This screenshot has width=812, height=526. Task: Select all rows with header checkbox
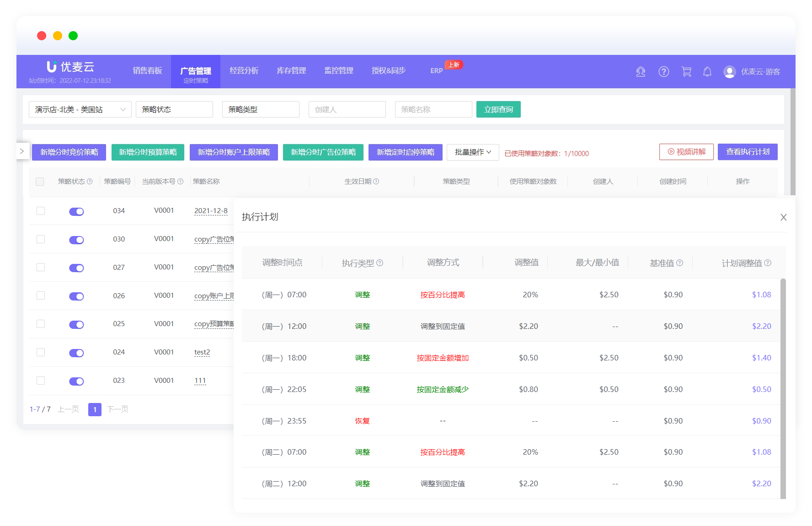(40, 182)
